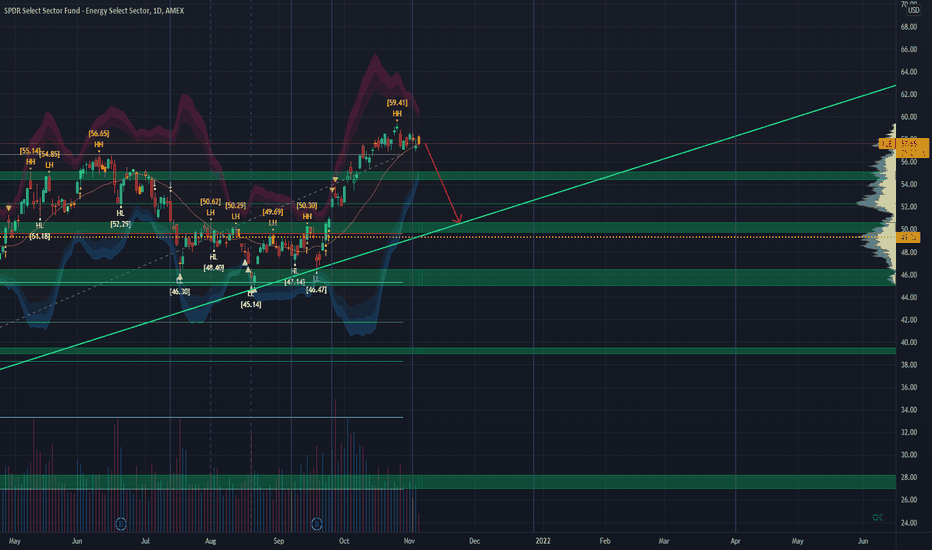Click the Oct label on time axis
This screenshot has width=932, height=550.
[344, 541]
